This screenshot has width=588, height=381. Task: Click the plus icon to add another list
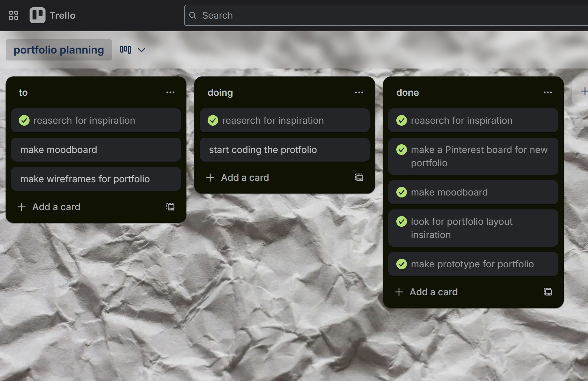(584, 91)
